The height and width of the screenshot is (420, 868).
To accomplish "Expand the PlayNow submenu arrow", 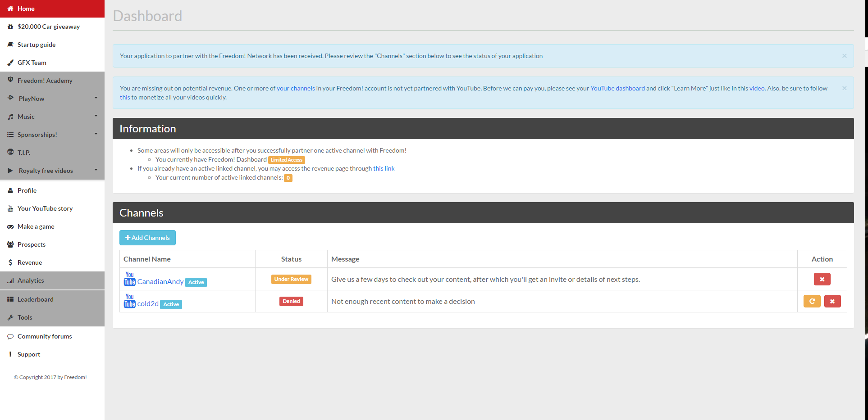I will 96,98.
